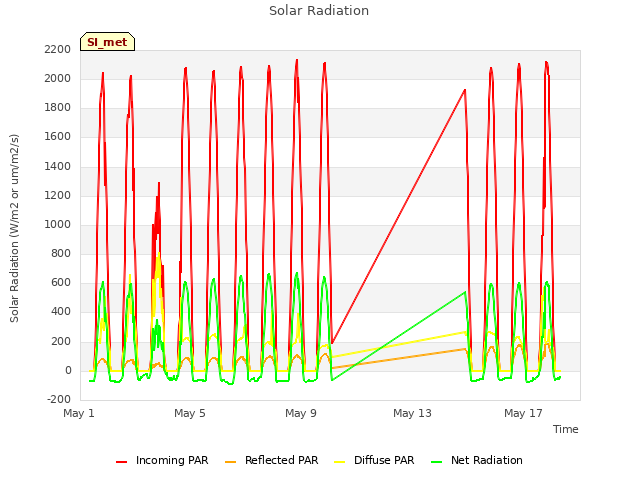This screenshot has width=640, height=480.
Task: Click the 1800 y-axis tick label
Action: coord(58,107)
